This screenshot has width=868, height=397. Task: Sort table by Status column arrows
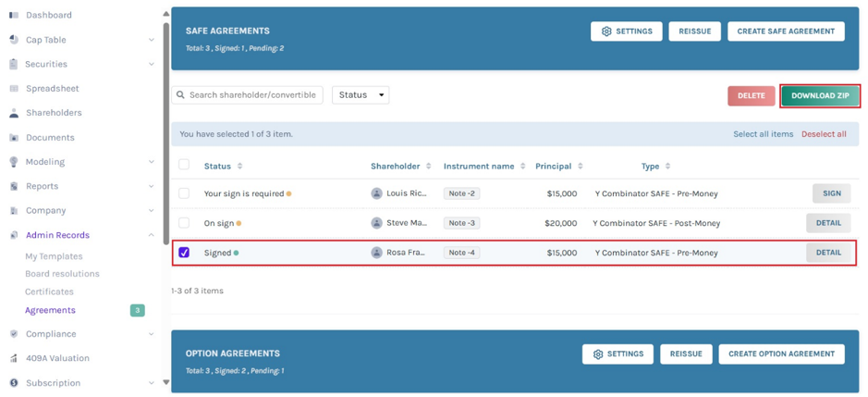click(x=239, y=166)
